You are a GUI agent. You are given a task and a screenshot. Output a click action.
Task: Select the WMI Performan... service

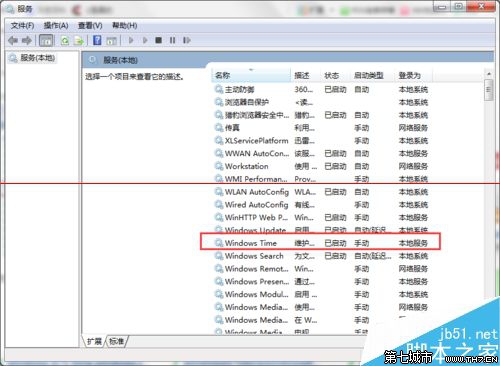(x=321, y=179)
